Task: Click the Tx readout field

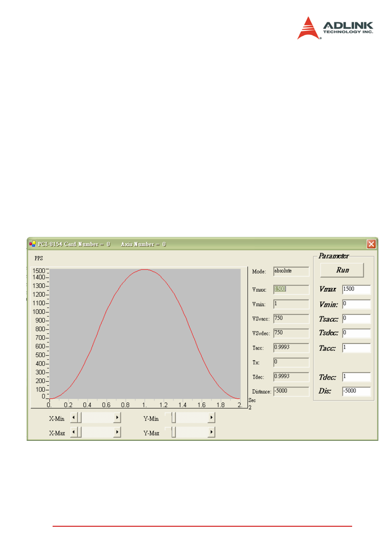Action: click(x=291, y=362)
